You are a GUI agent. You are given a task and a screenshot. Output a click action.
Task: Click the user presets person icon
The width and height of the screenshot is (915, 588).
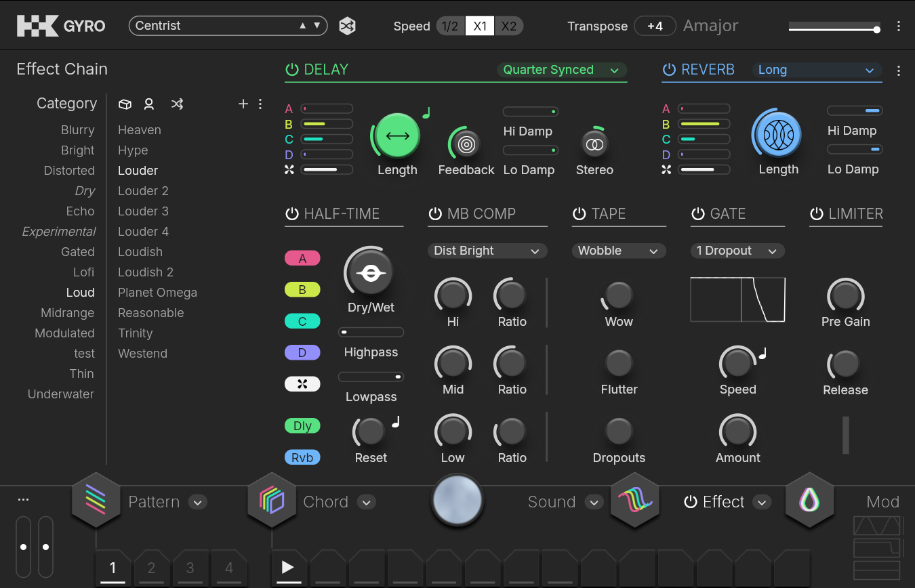(x=149, y=104)
